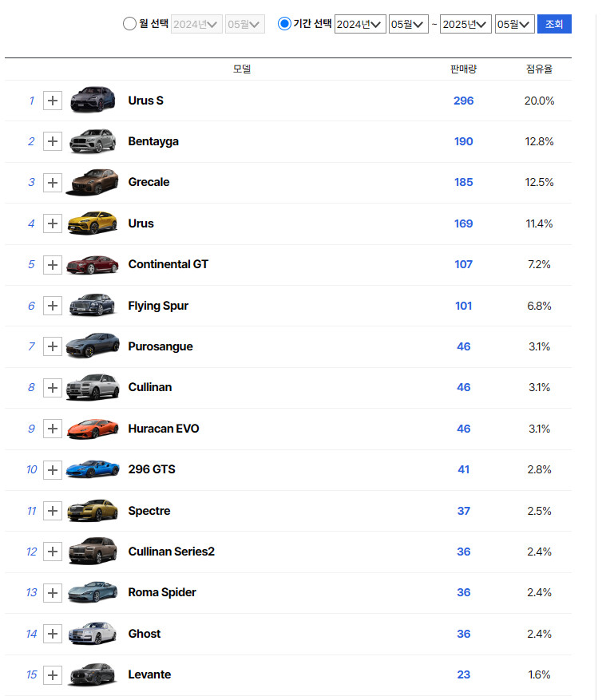The height and width of the screenshot is (700, 614).
Task: Select the 월 선택 radio button
Action: [x=129, y=24]
